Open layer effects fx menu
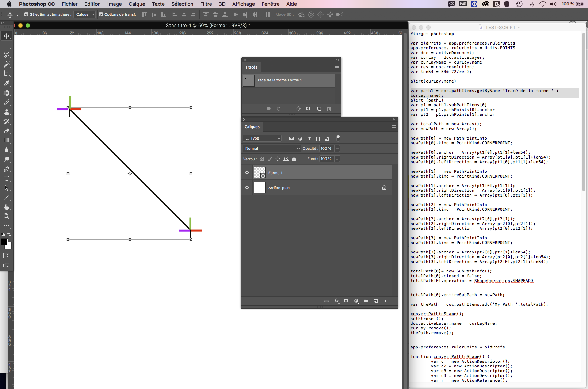This screenshot has width=588, height=389. click(x=336, y=301)
